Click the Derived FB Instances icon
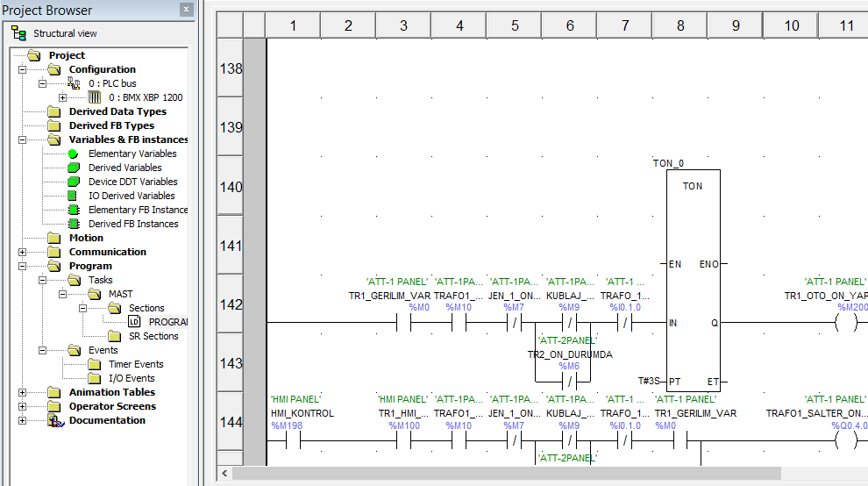Viewport: 868px width, 486px height. [x=74, y=224]
